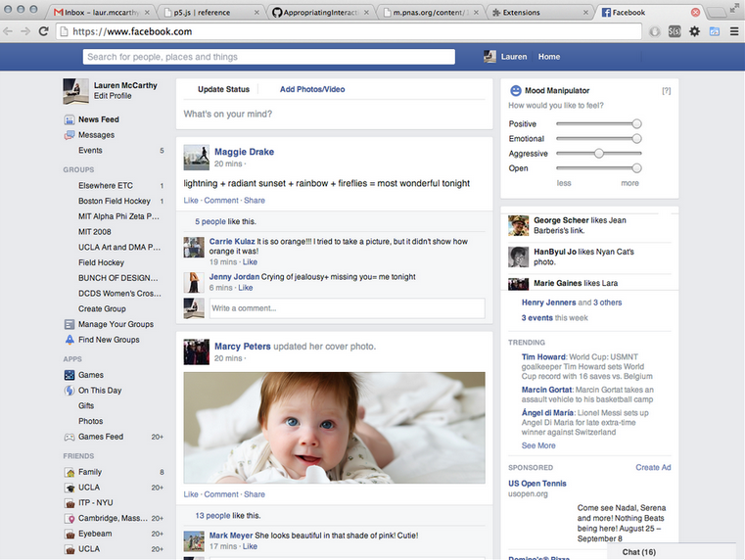Like Carrie Kulaz's comment

click(250, 262)
